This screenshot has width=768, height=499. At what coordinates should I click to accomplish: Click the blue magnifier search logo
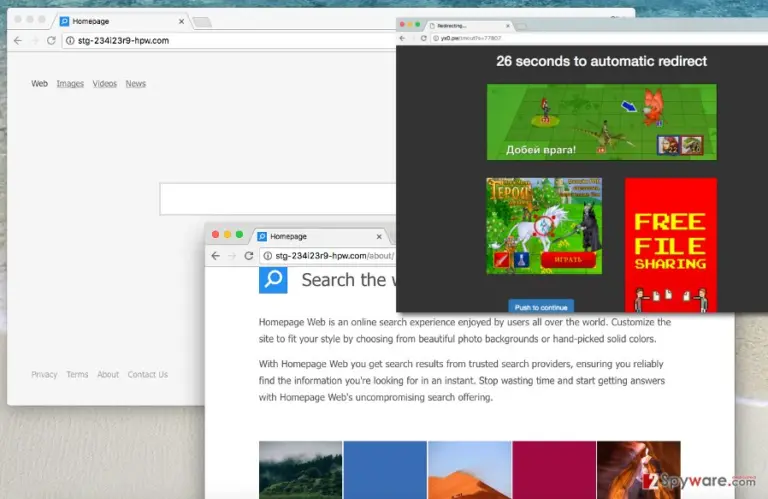pos(273,280)
